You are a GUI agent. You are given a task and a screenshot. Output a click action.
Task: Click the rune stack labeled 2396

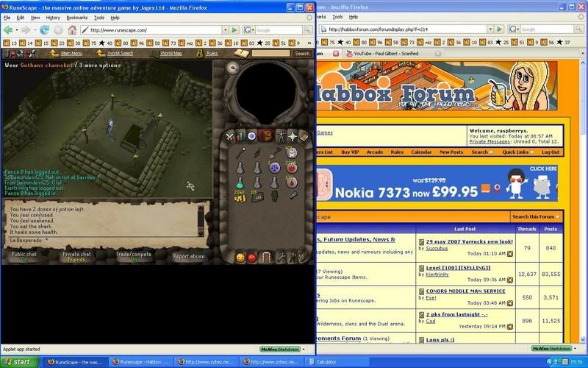pyautogui.click(x=291, y=168)
